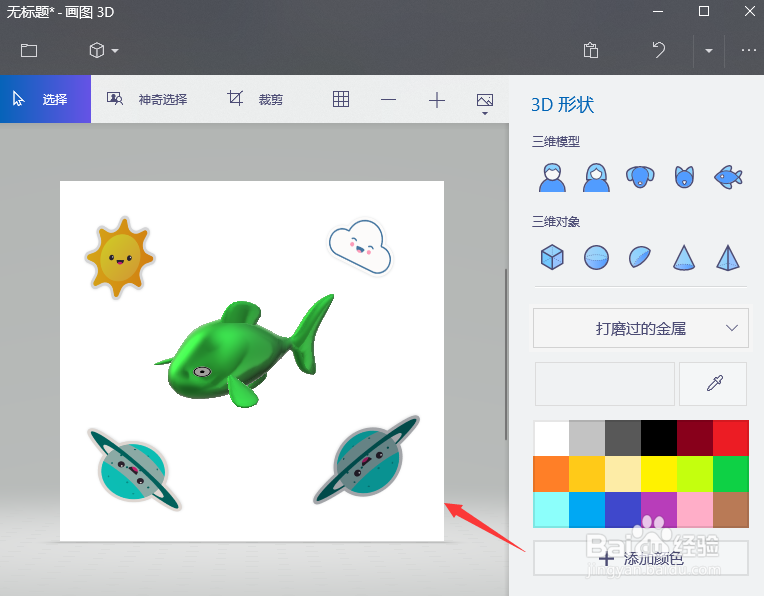764x596 pixels.
Task: Select the 裁剪 crop tool
Action: 255,99
